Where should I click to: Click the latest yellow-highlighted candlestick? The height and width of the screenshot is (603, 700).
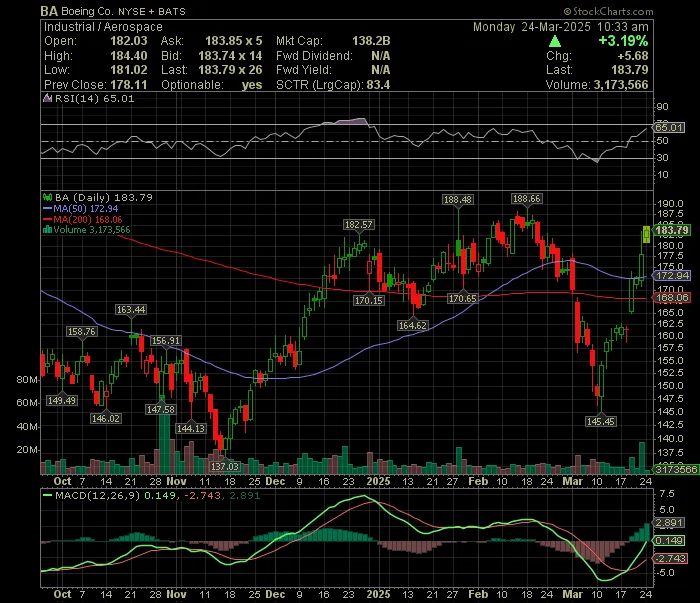tap(646, 234)
